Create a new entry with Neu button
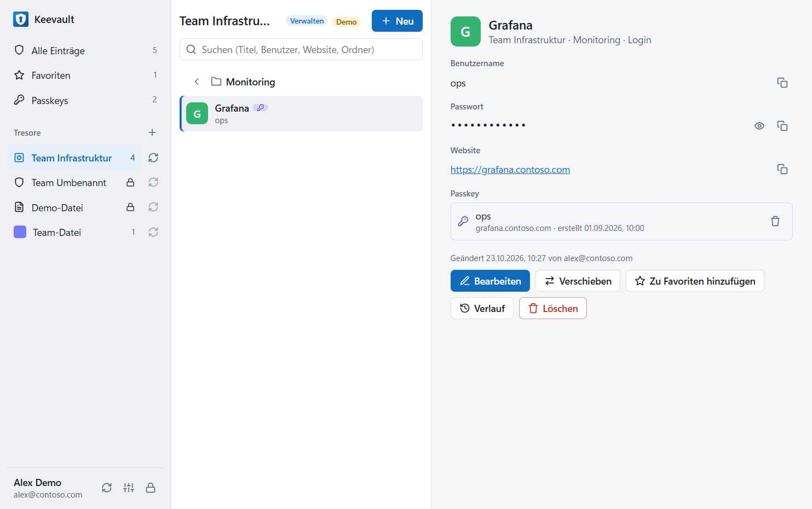 (397, 21)
